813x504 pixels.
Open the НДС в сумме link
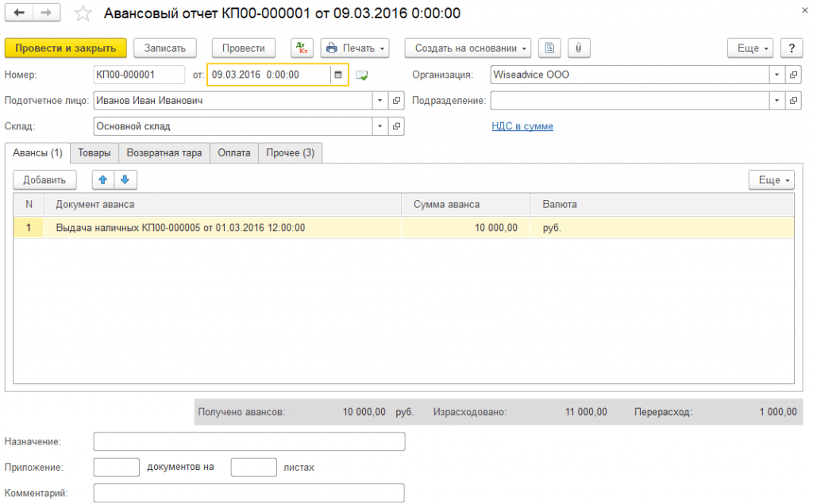coord(522,126)
